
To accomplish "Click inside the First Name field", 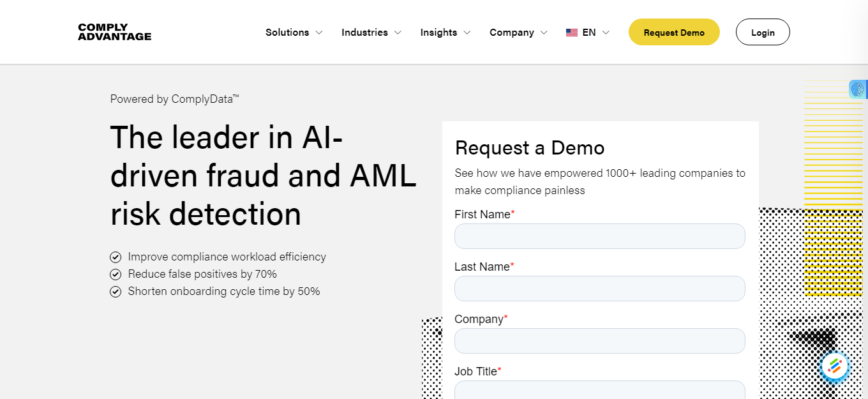I will pos(599,236).
